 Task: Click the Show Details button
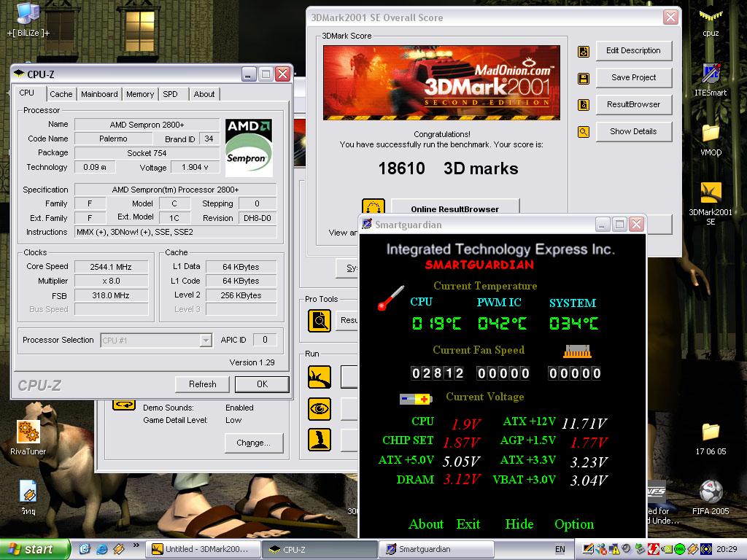(634, 131)
